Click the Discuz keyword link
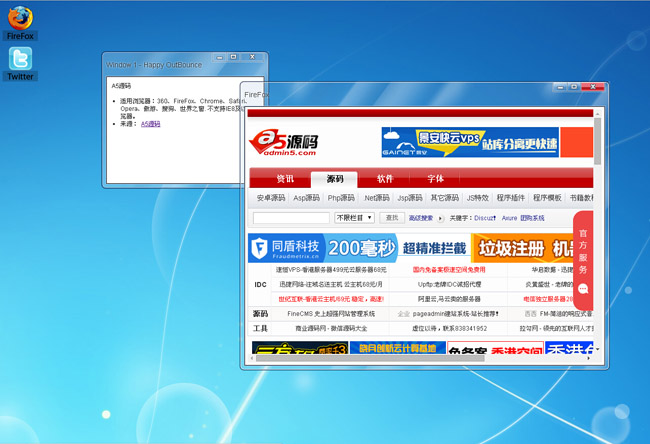The height and width of the screenshot is (444, 650). [x=485, y=218]
